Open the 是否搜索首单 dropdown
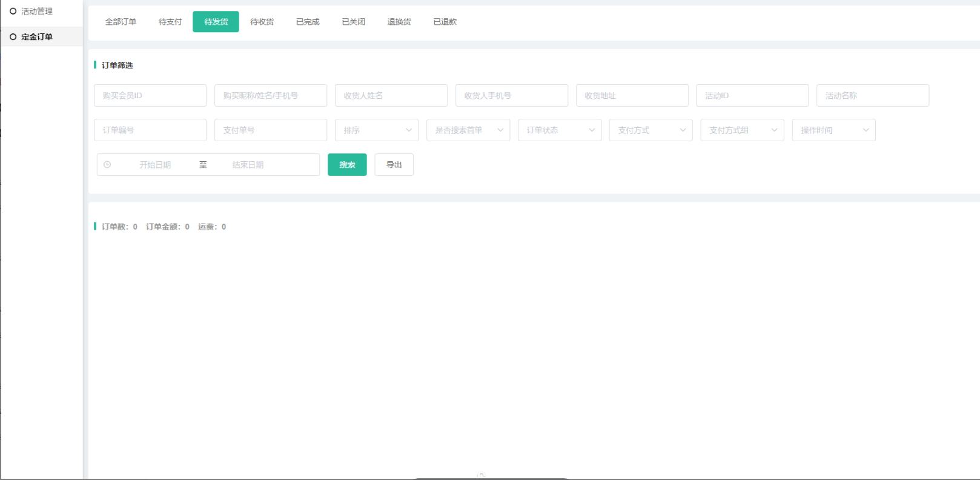The height and width of the screenshot is (480, 980). (468, 130)
